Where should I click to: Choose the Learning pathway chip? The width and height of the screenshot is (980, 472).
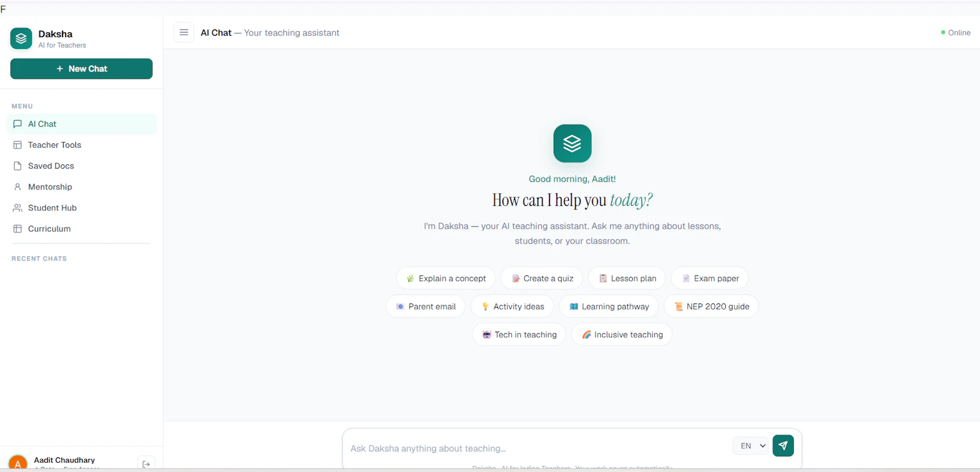pos(609,306)
